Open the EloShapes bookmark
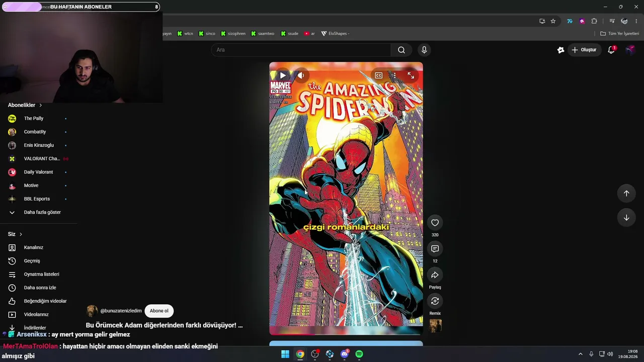This screenshot has height=362, width=644. pyautogui.click(x=336, y=34)
